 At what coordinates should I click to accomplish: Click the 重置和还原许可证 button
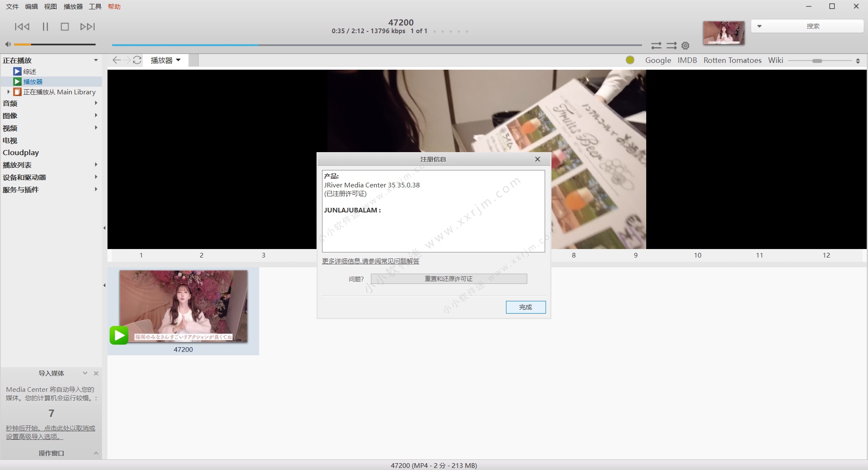pos(449,279)
